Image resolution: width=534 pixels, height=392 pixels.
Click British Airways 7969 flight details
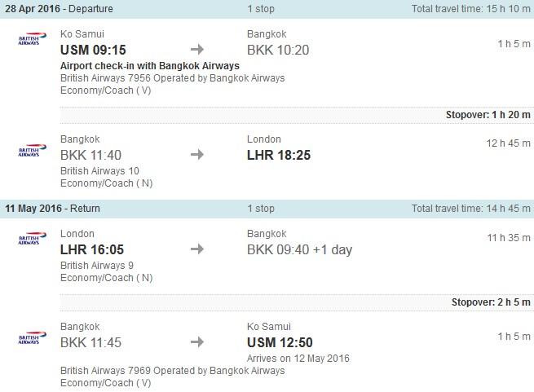coord(172,371)
